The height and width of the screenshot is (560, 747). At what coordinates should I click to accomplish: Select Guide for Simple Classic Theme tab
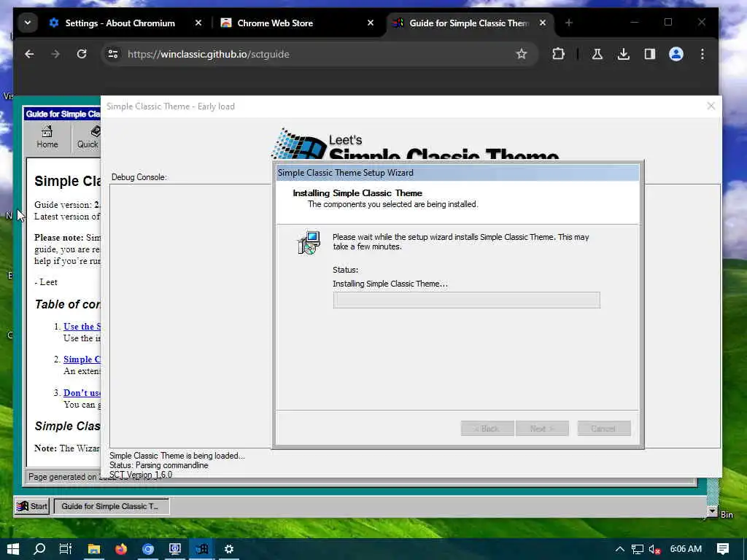pos(469,23)
